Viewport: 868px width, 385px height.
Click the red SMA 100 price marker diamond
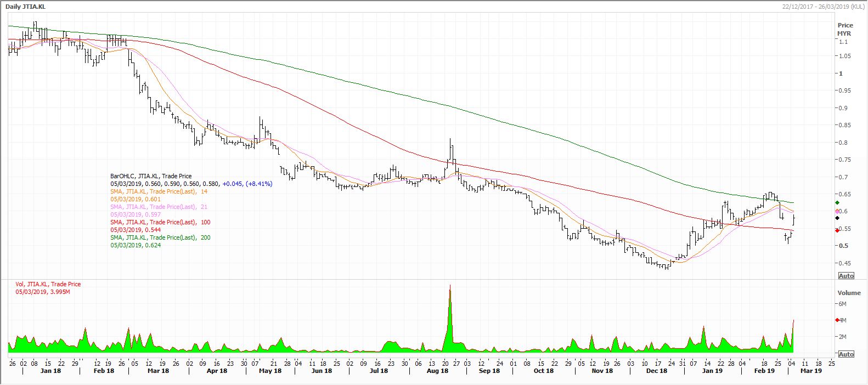837,230
